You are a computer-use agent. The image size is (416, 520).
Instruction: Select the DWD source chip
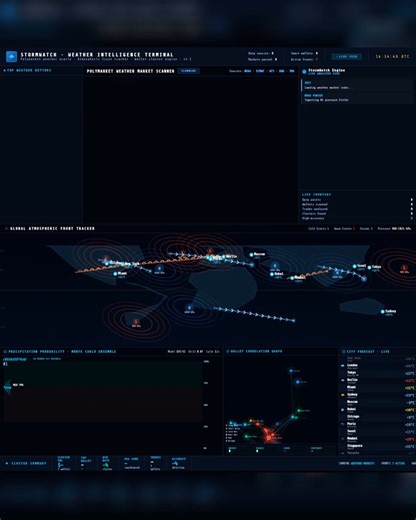[282, 71]
